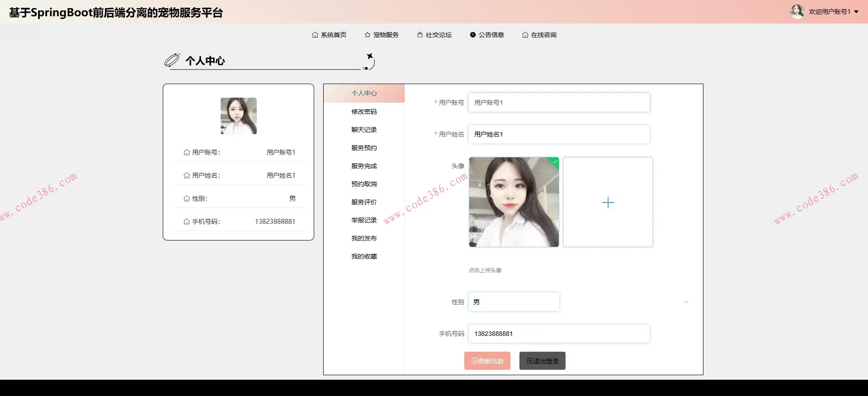Click the gender value 男 in the card
The width and height of the screenshot is (868, 396).
[x=292, y=198]
